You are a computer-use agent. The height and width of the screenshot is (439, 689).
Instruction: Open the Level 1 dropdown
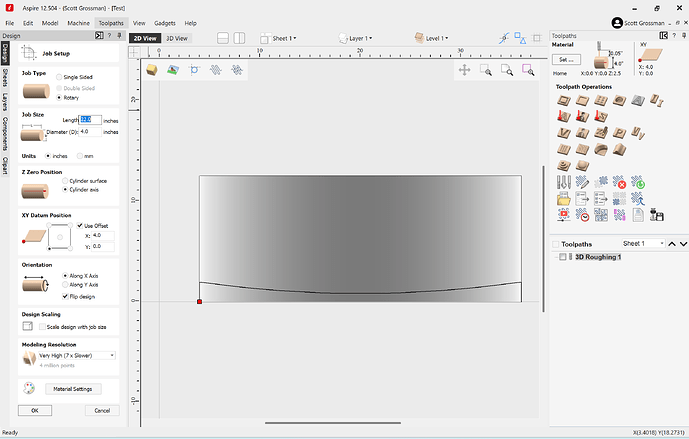[x=436, y=39]
